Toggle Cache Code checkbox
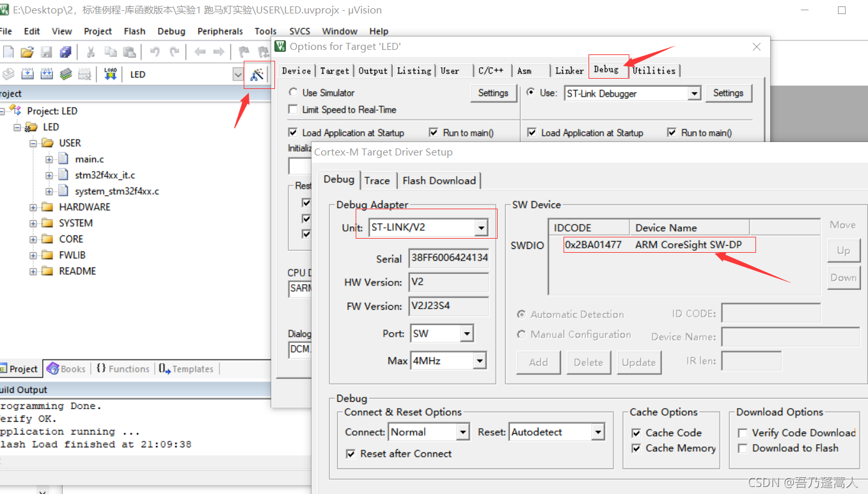The height and width of the screenshot is (494, 868). (x=636, y=433)
